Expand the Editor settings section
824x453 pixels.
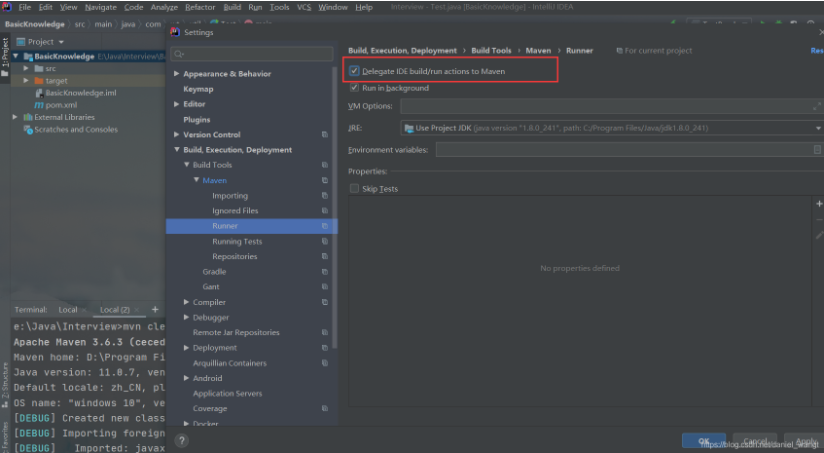coord(177,104)
